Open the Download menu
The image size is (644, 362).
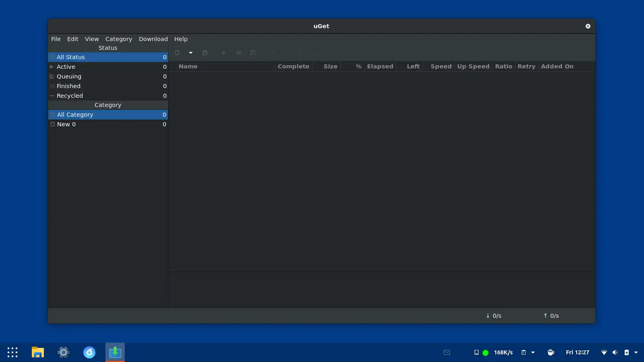pos(153,39)
